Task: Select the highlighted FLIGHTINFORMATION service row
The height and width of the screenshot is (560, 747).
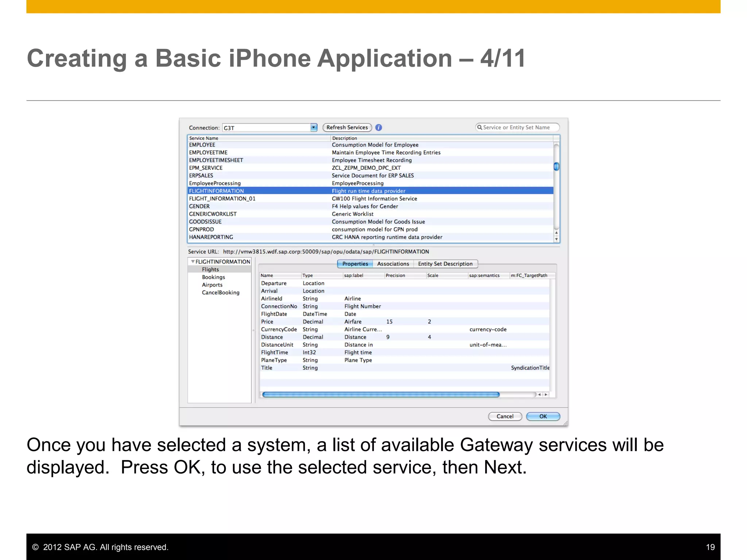Action: pos(370,191)
